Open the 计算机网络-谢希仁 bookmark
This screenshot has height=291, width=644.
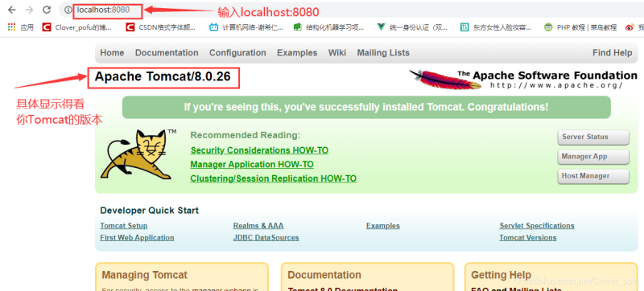tap(246, 27)
